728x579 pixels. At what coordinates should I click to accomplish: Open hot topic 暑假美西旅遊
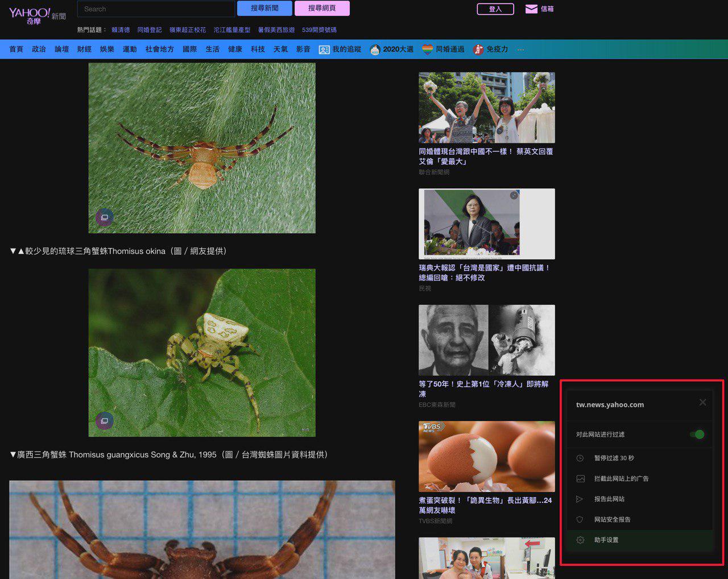pyautogui.click(x=276, y=30)
